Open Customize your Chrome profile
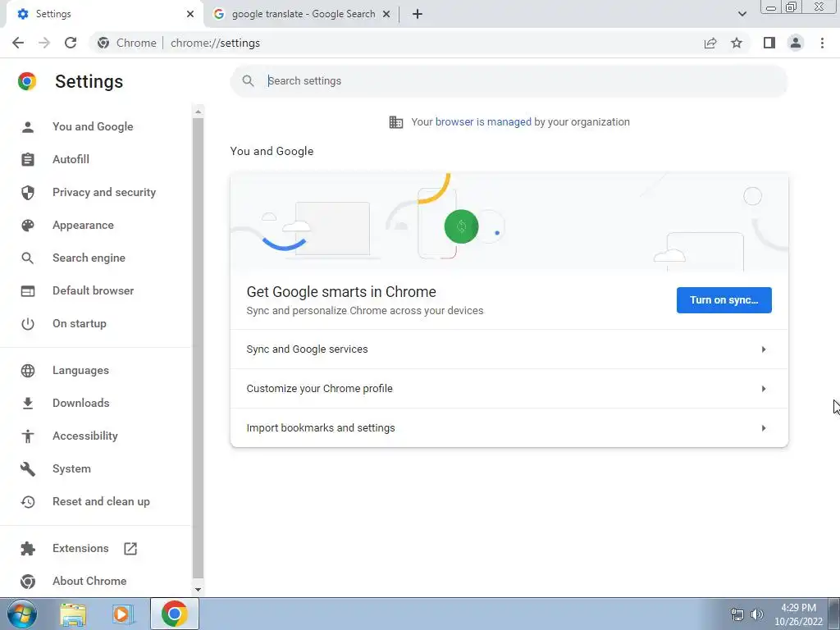This screenshot has width=840, height=630. coord(509,389)
